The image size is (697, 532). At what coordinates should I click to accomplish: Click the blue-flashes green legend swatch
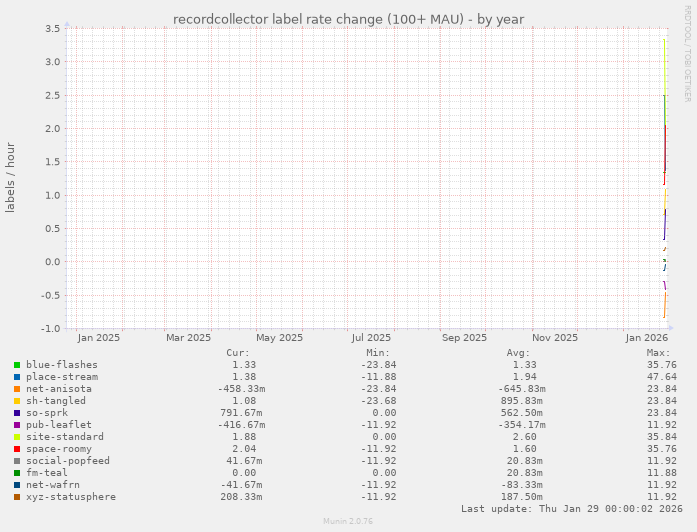pos(17,365)
